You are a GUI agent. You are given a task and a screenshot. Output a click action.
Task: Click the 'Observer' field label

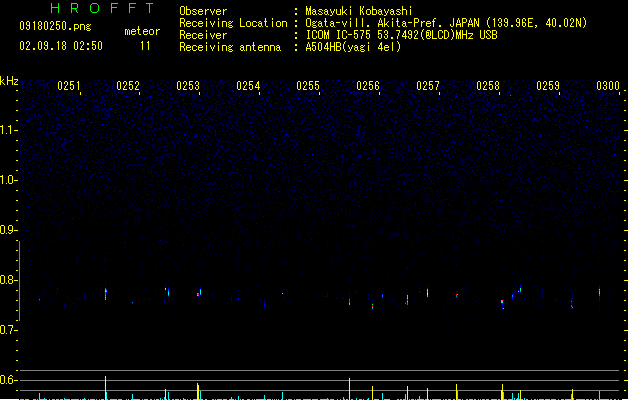(203, 11)
